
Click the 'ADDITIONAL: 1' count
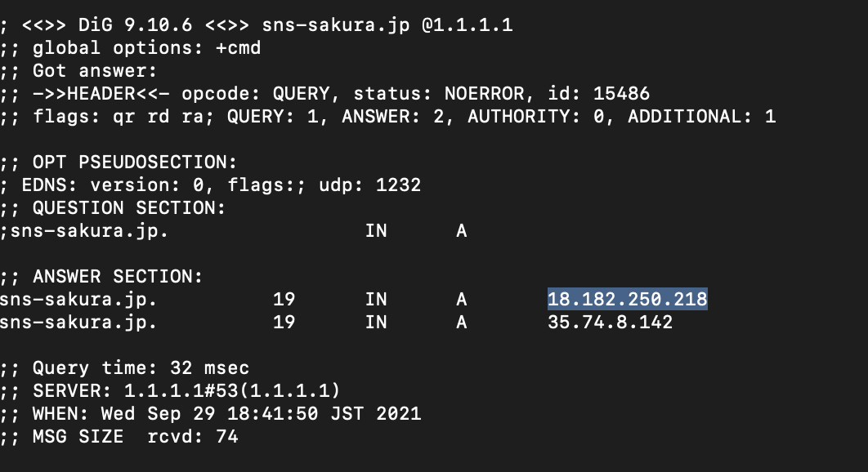[x=701, y=117]
